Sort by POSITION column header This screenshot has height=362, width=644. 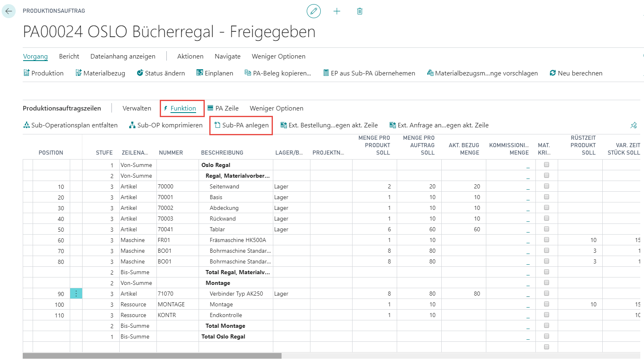coord(51,153)
